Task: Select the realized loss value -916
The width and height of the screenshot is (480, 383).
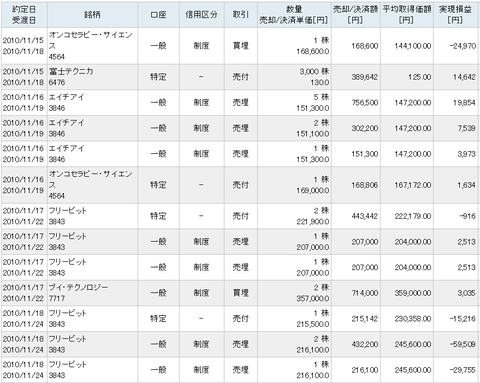Action: click(x=468, y=216)
